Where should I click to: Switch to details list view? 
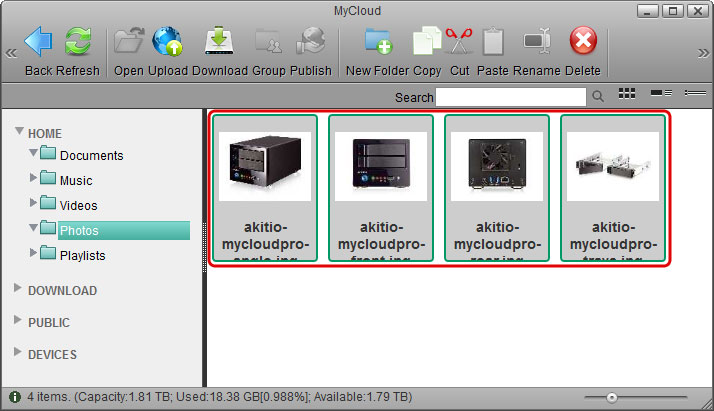661,94
